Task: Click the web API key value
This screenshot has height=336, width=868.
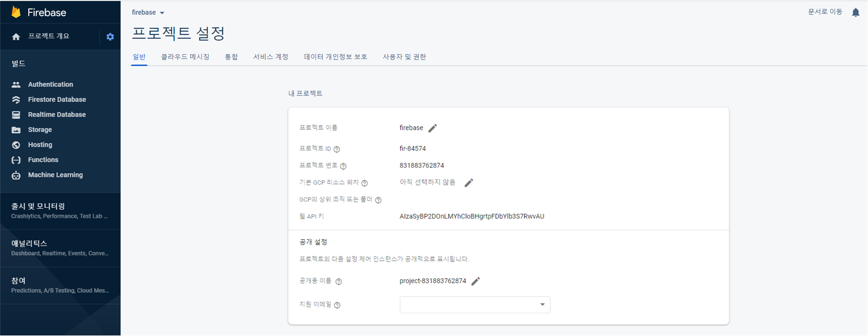Action: point(472,216)
